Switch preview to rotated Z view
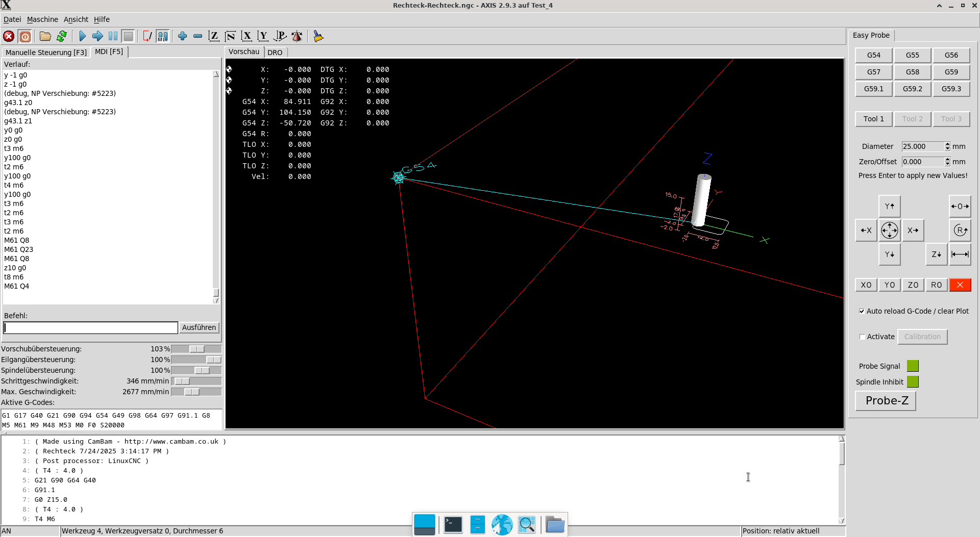Viewport: 980px width, 537px height. [230, 36]
